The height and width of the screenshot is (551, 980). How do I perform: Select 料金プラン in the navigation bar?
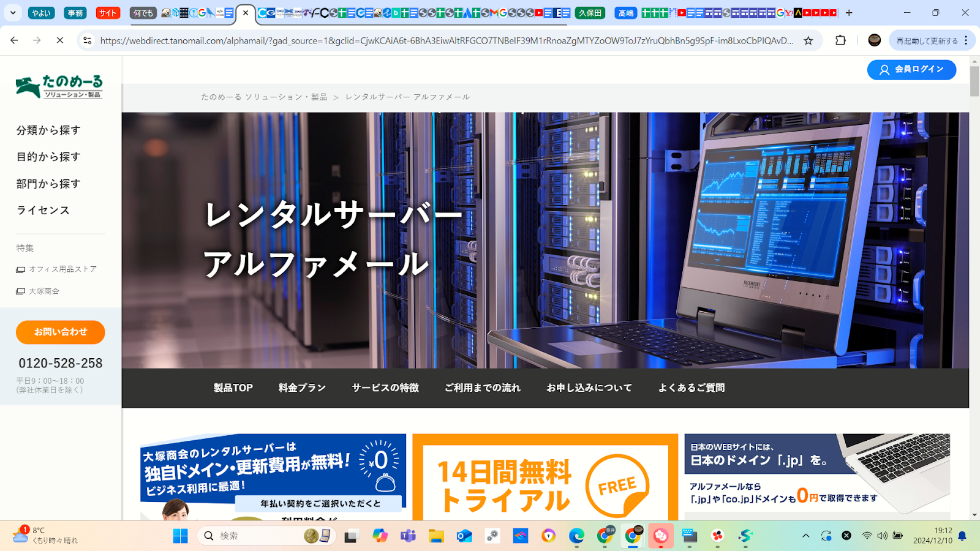[x=302, y=388]
